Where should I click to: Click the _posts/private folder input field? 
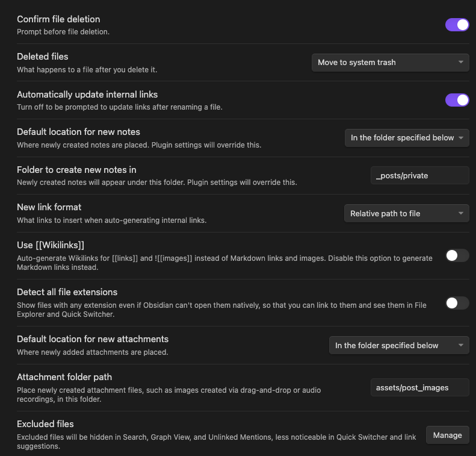click(420, 175)
